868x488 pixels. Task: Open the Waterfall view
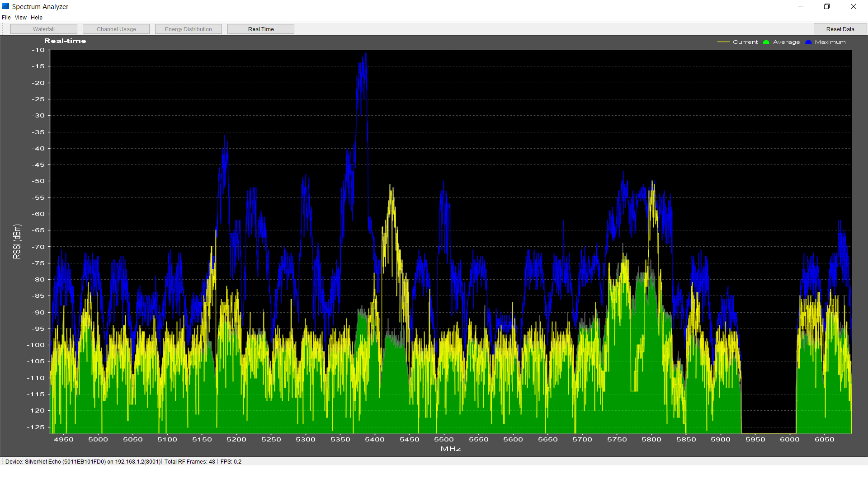(x=44, y=29)
